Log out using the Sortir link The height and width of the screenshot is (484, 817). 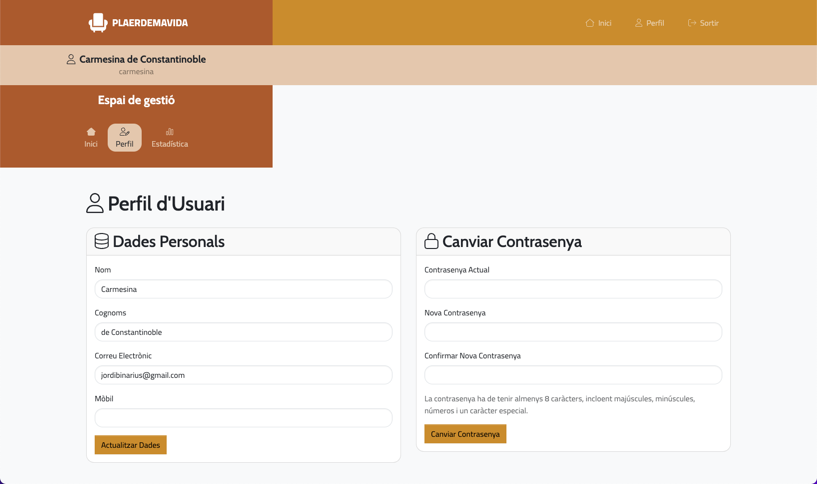(x=709, y=23)
